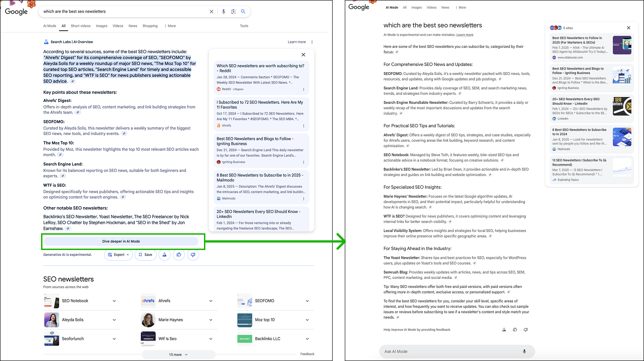This screenshot has height=361, width=644.
Task: Expand the Aleyda Solis entry
Action: pyautogui.click(x=114, y=320)
